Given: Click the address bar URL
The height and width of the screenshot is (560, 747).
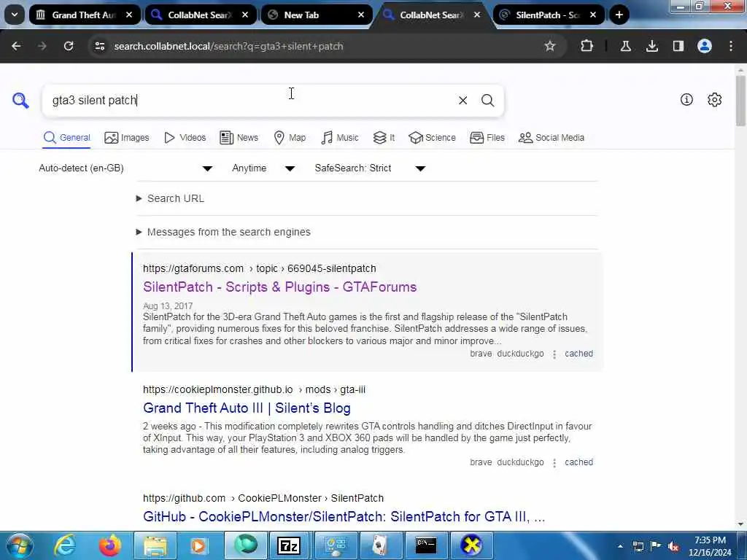Looking at the screenshot, I should coord(228,46).
